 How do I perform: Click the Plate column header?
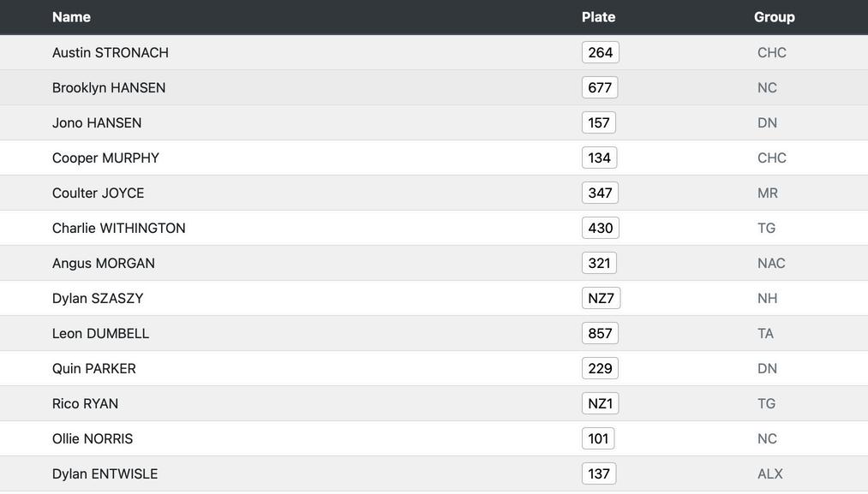coord(598,17)
